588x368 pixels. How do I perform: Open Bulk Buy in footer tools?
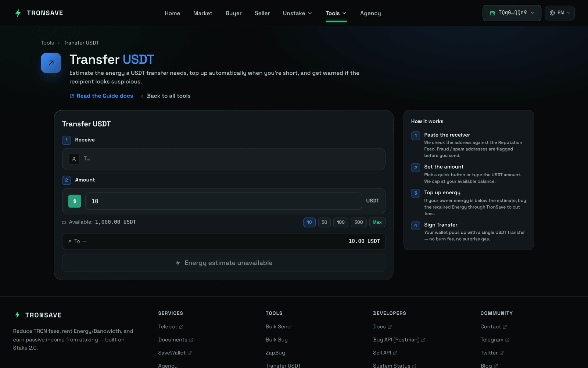pyautogui.click(x=277, y=340)
